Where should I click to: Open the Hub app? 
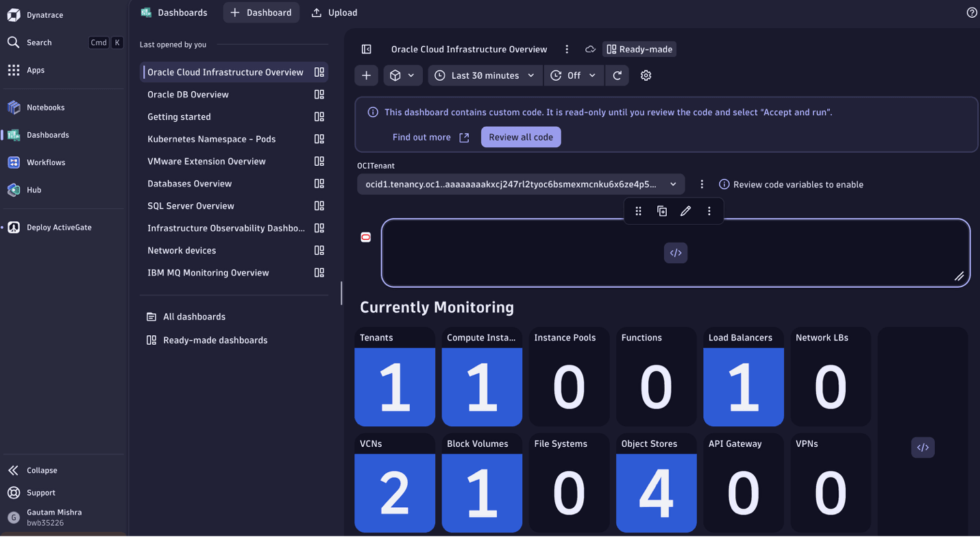tap(64, 190)
